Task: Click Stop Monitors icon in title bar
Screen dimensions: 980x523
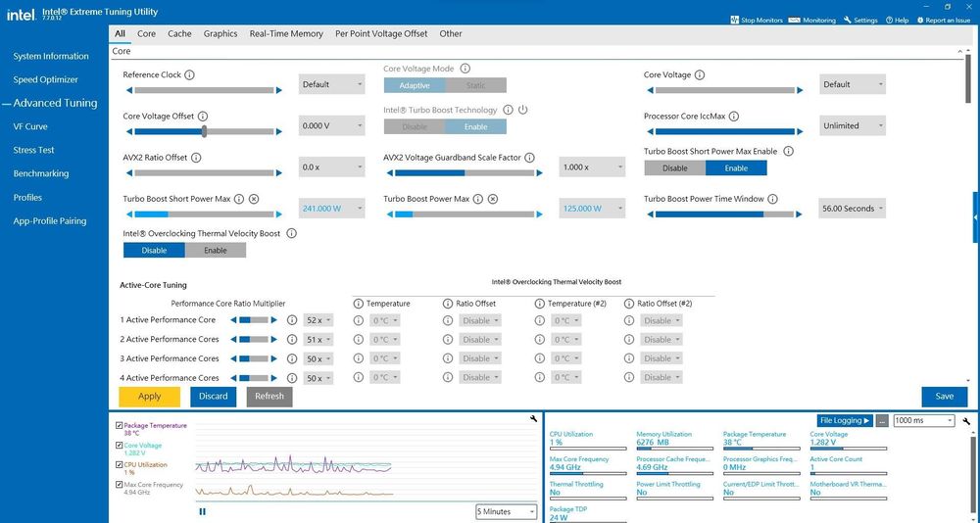Action: [734, 20]
